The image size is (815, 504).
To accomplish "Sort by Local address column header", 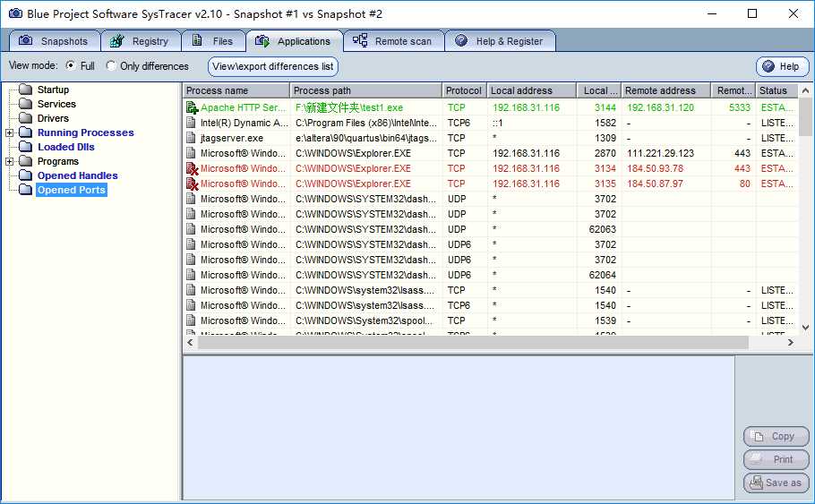I will click(x=532, y=90).
